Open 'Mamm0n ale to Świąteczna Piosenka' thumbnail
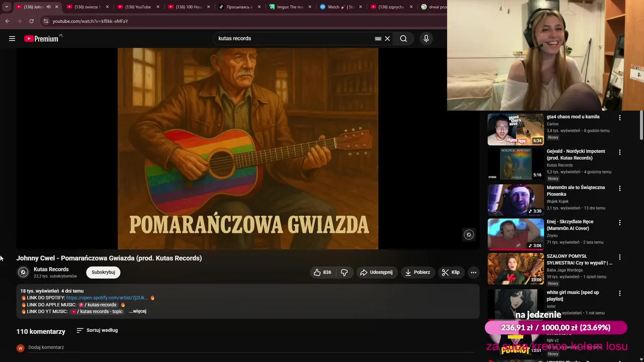The height and width of the screenshot is (362, 644). 515,200
